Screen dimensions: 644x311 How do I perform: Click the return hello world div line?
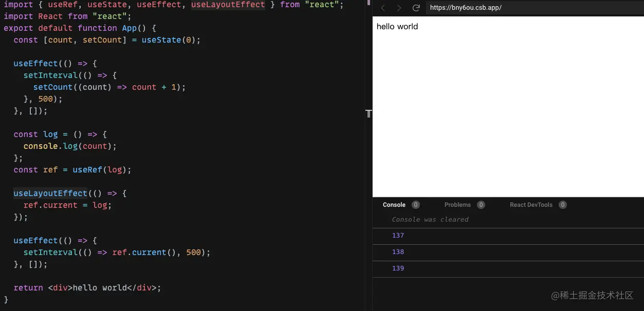[87, 288]
